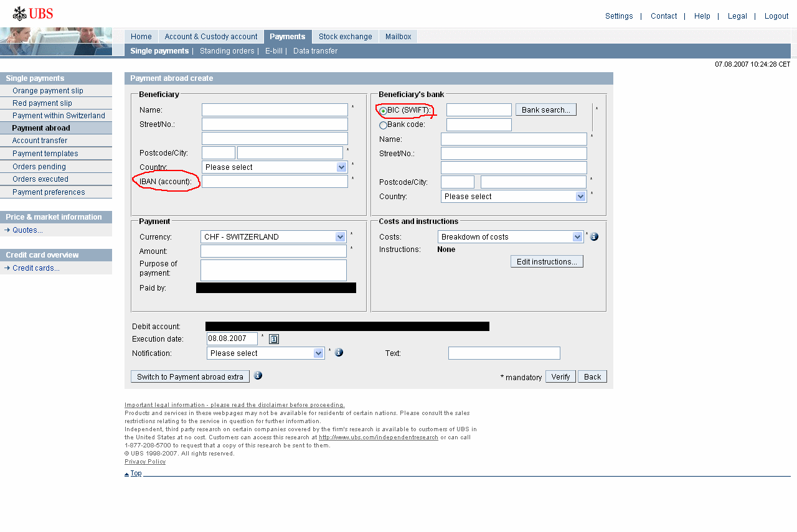Click the Back button
The height and width of the screenshot is (532, 797).
592,376
